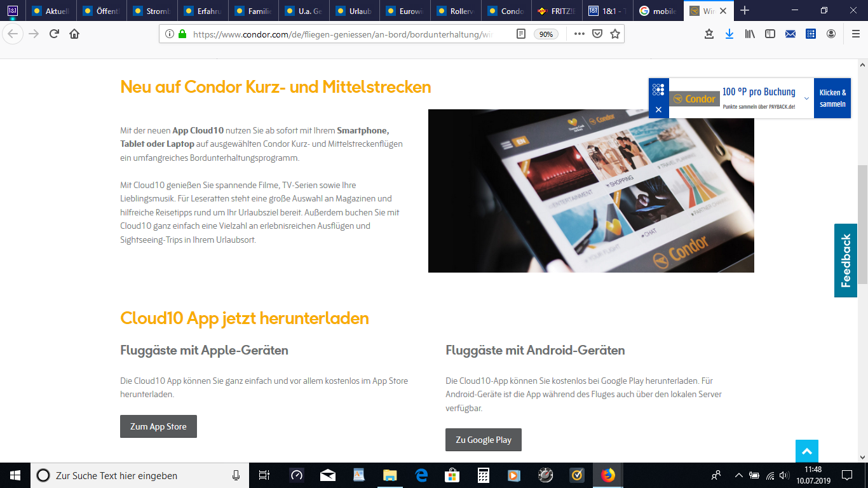Viewport: 868px width, 488px height.
Task: Click the microphone in taskbar search
Action: click(236, 475)
